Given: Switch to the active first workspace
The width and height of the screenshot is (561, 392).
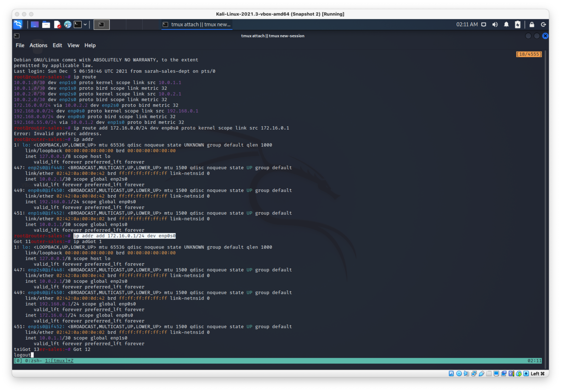Looking at the screenshot, I should coord(102,24).
